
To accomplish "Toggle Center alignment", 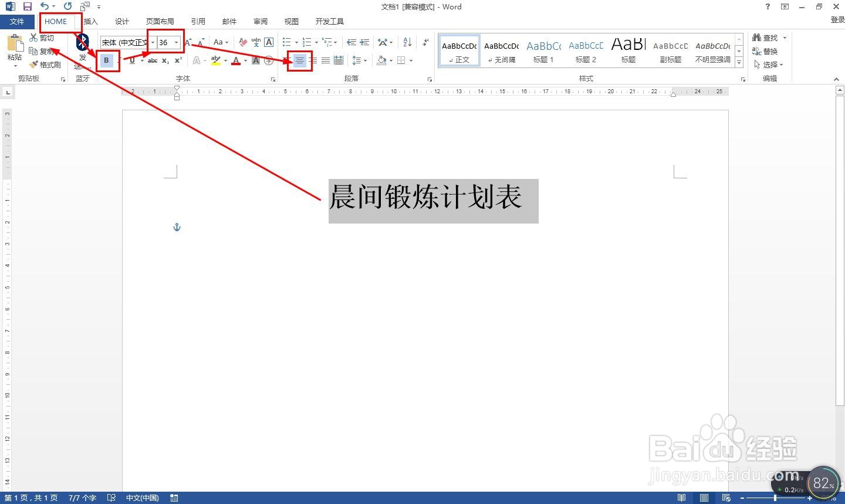I will click(300, 60).
